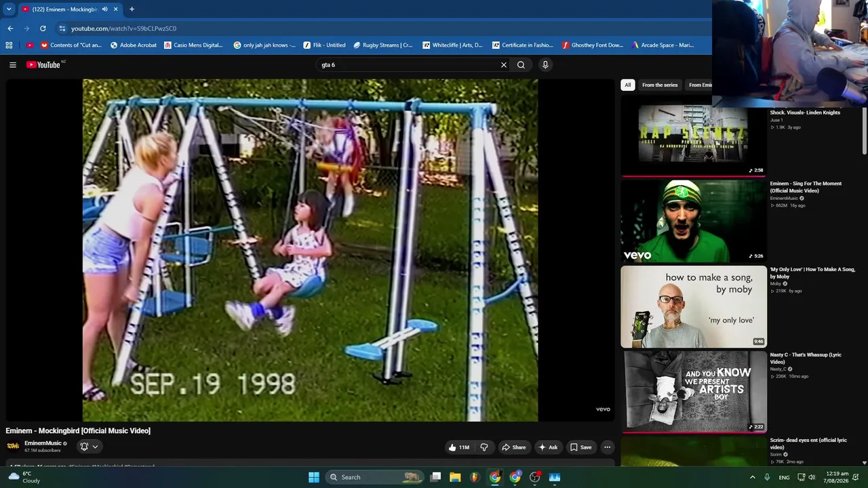Open the Casio Mens Digital bookmark
The height and width of the screenshot is (488, 868).
pos(193,45)
